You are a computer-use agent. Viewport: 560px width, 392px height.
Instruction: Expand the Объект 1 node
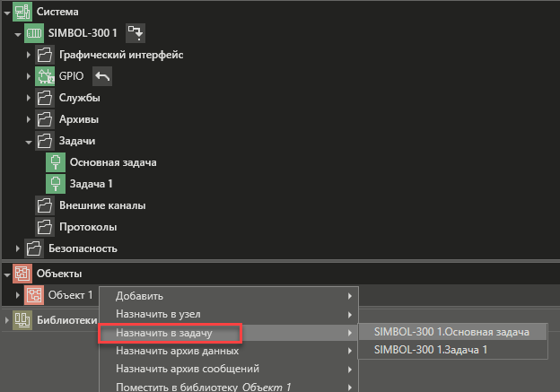click(18, 295)
